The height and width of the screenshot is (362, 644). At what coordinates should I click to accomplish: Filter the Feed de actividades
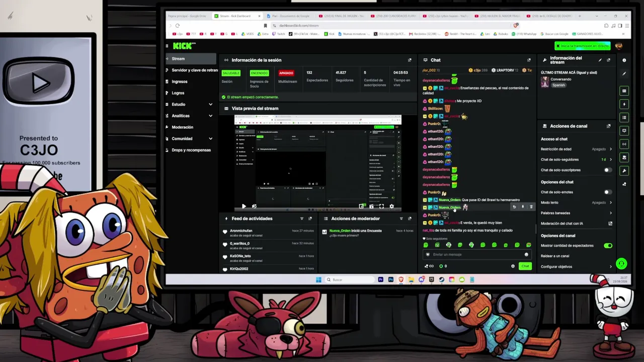click(x=302, y=219)
